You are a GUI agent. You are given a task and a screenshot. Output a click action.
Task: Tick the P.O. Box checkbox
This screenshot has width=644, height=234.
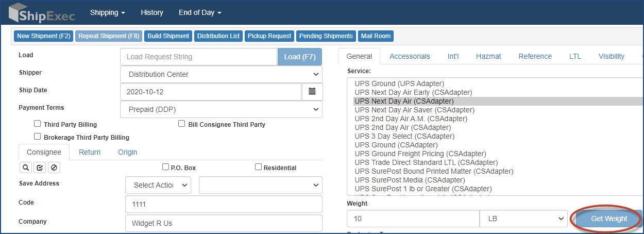pyautogui.click(x=165, y=167)
